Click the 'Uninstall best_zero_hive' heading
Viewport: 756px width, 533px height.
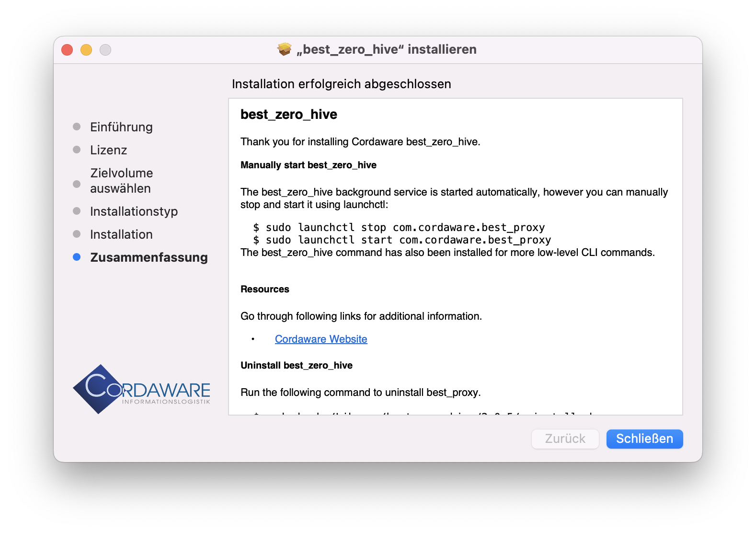pyautogui.click(x=297, y=365)
